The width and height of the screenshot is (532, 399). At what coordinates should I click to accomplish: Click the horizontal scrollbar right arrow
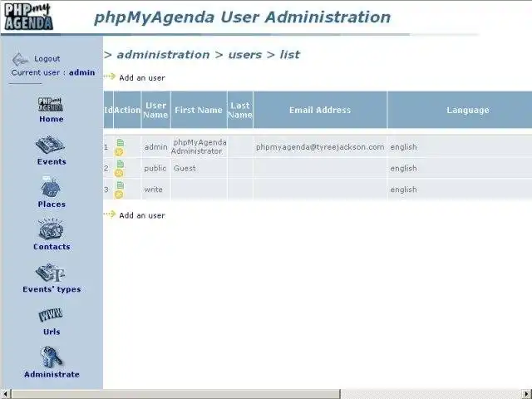coord(527,394)
